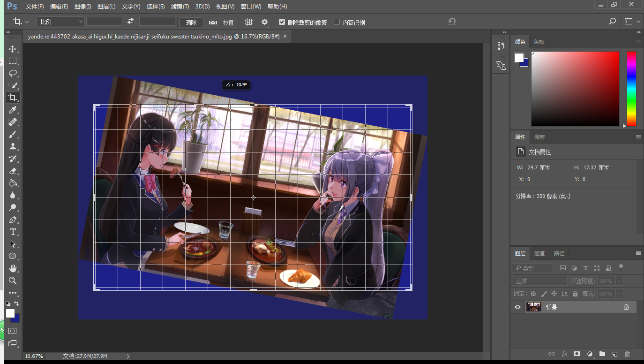Open the search magnifier in options bar
The height and width of the screenshot is (364, 644).
point(612,22)
